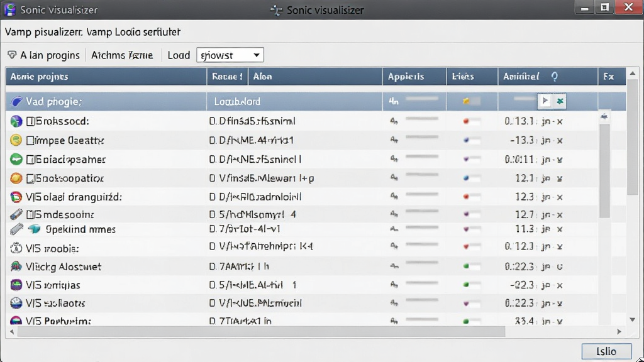Click the Sonic visualiser app icon in title bar
The width and height of the screenshot is (644, 362).
pos(10,9)
